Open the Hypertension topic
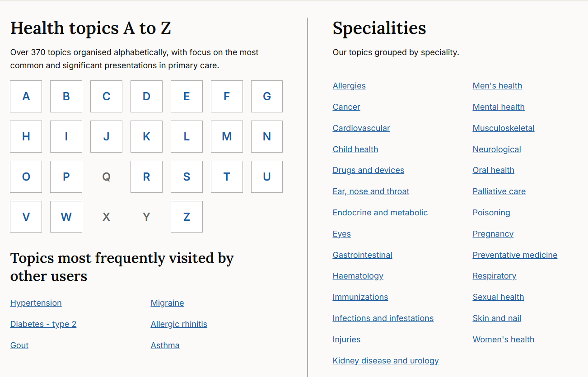Image resolution: width=588 pixels, height=377 pixels. (36, 303)
